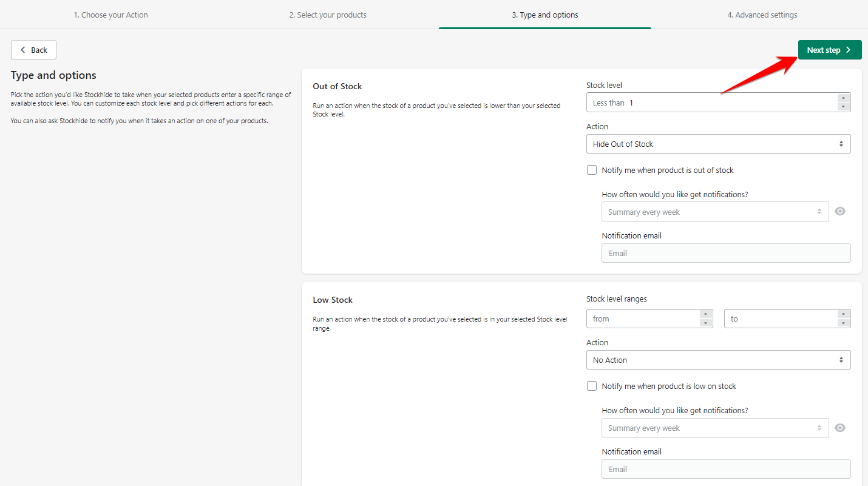Open Low Stock notification frequency dropdown
This screenshot has width=868, height=486.
(x=714, y=428)
